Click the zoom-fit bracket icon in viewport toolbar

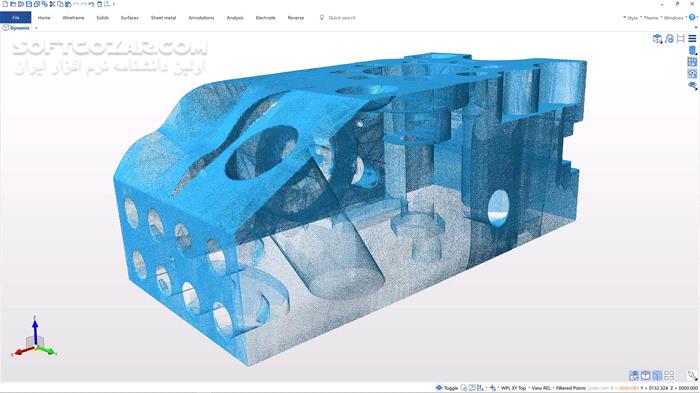[x=680, y=39]
